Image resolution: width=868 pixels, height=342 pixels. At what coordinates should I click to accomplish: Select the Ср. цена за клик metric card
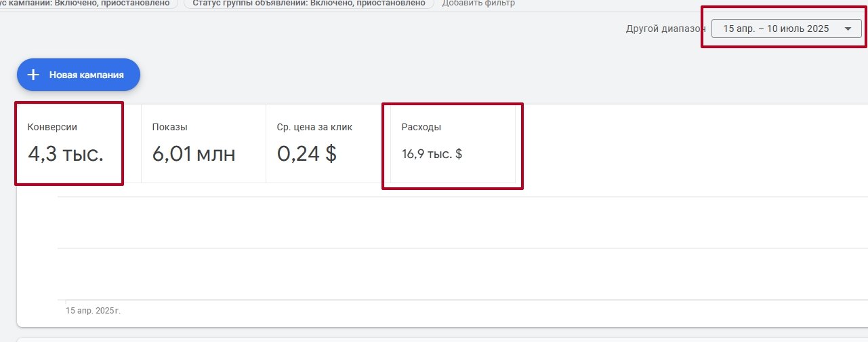(328, 143)
